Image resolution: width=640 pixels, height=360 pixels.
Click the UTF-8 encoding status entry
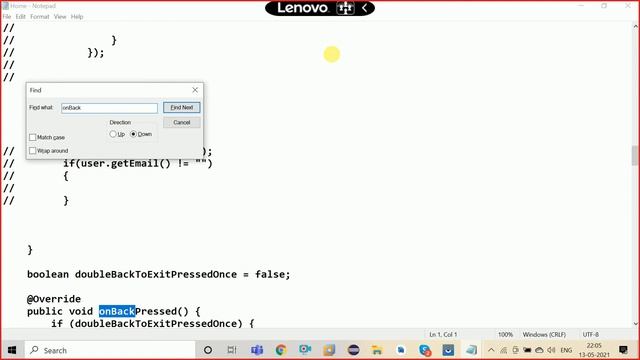(x=591, y=334)
